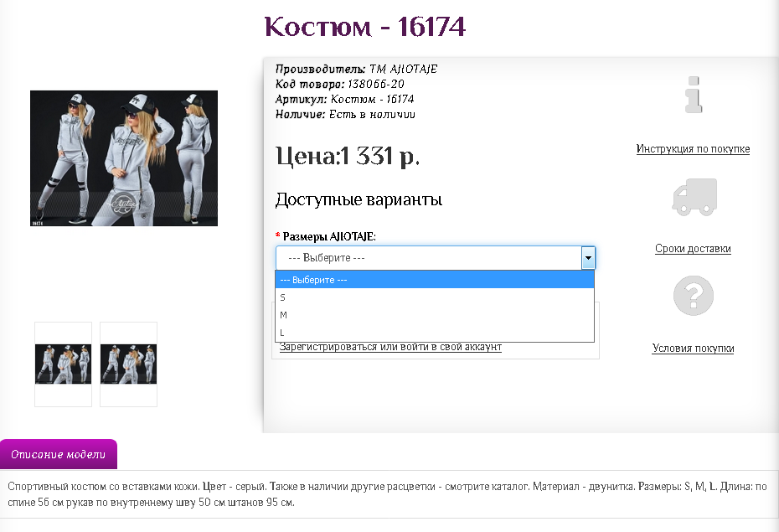779x532 pixels.
Task: Click the main product photo
Action: click(124, 158)
